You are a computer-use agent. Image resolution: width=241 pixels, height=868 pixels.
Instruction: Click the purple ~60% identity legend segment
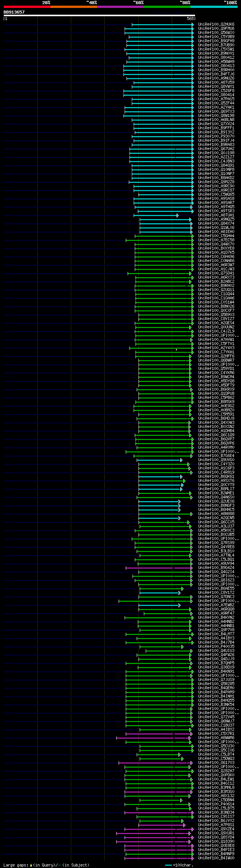[120, 7]
